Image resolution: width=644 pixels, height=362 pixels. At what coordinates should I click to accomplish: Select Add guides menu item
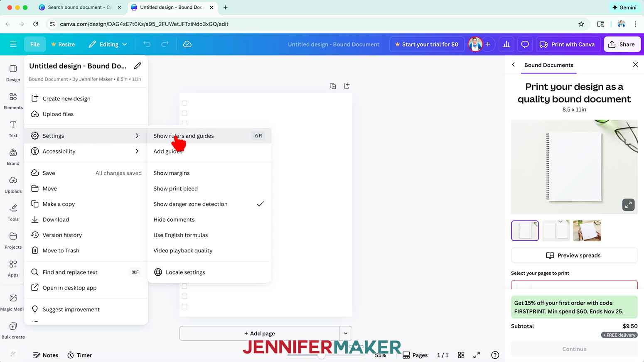click(209, 152)
